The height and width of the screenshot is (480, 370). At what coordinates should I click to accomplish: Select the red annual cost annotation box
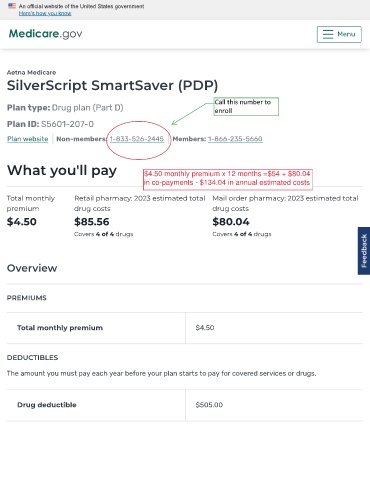pyautogui.click(x=228, y=179)
